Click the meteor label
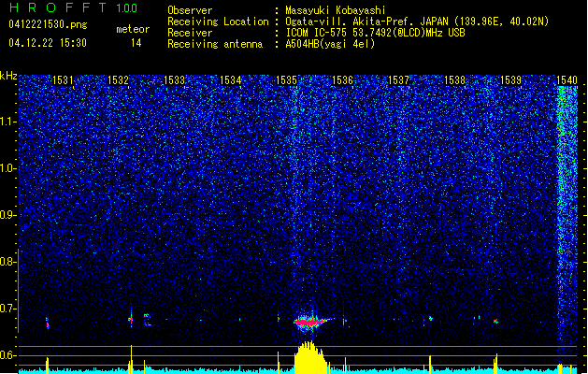Image resolution: width=588 pixels, height=374 pixels. (x=133, y=29)
